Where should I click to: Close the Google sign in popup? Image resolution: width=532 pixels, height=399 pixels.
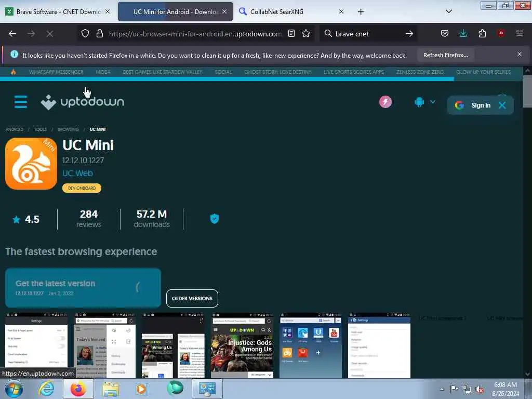502,105
